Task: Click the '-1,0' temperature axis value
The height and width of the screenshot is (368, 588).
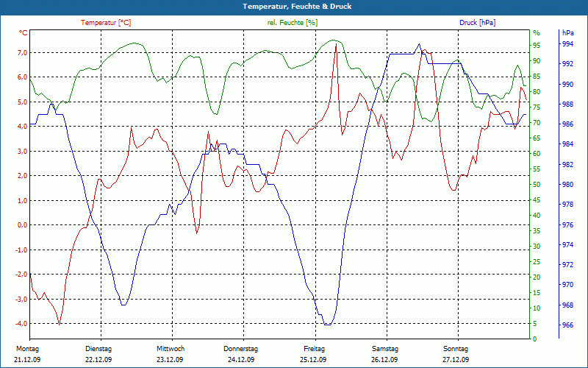Action: pos(22,250)
